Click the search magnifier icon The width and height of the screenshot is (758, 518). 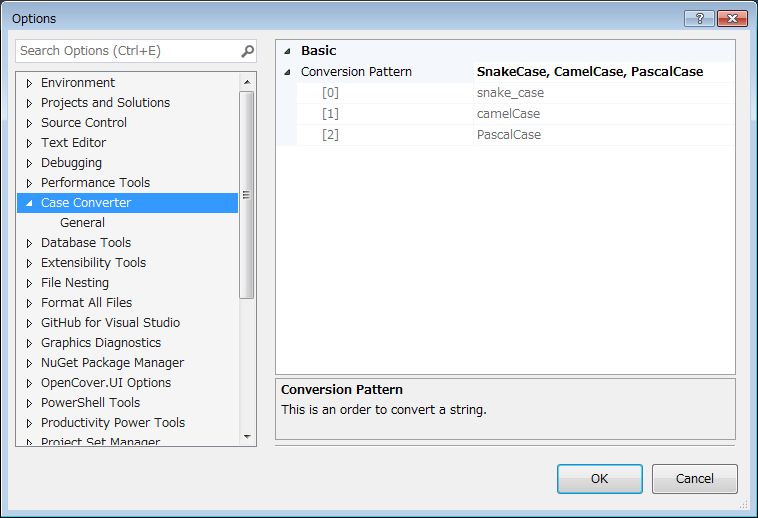point(247,51)
